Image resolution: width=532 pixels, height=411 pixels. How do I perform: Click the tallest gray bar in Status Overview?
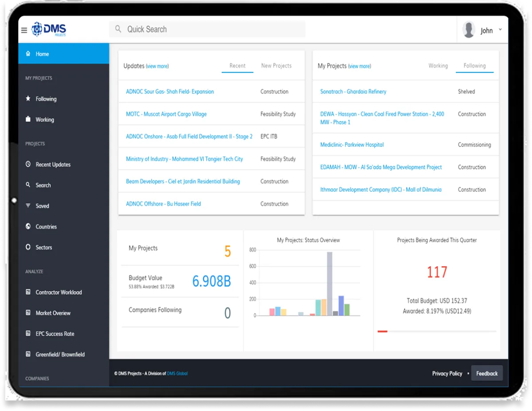[x=329, y=284]
